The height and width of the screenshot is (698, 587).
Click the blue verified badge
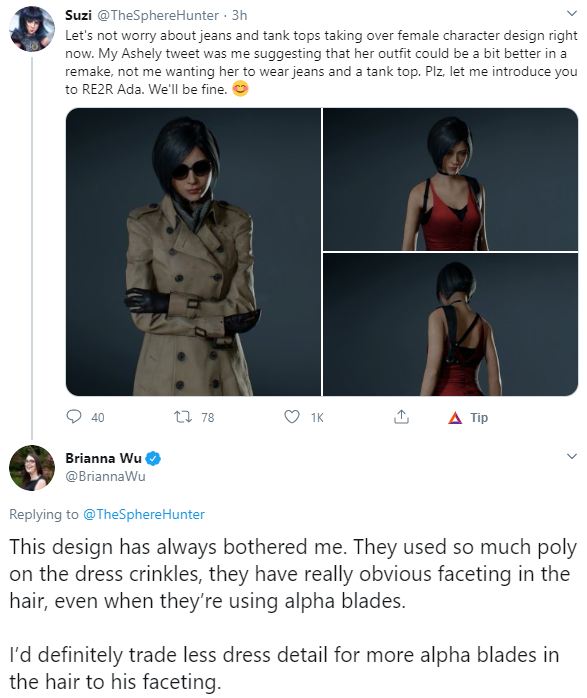pyautogui.click(x=153, y=458)
